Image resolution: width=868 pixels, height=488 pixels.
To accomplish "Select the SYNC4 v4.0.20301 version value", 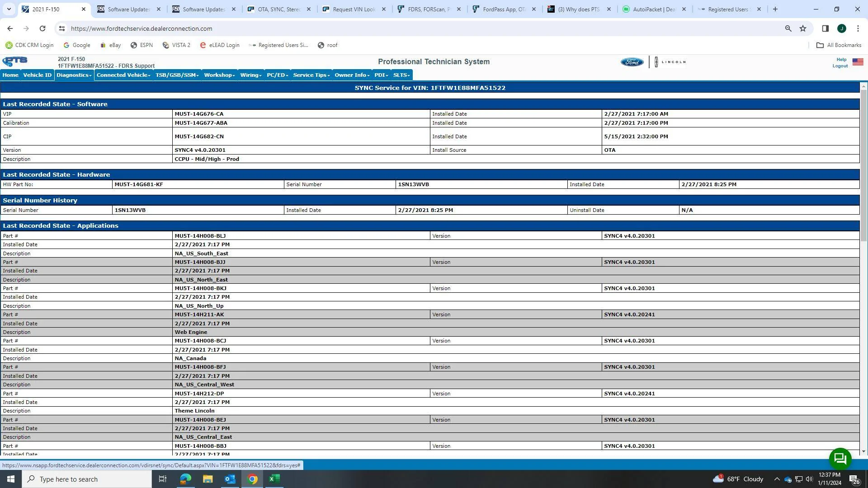I will [200, 150].
